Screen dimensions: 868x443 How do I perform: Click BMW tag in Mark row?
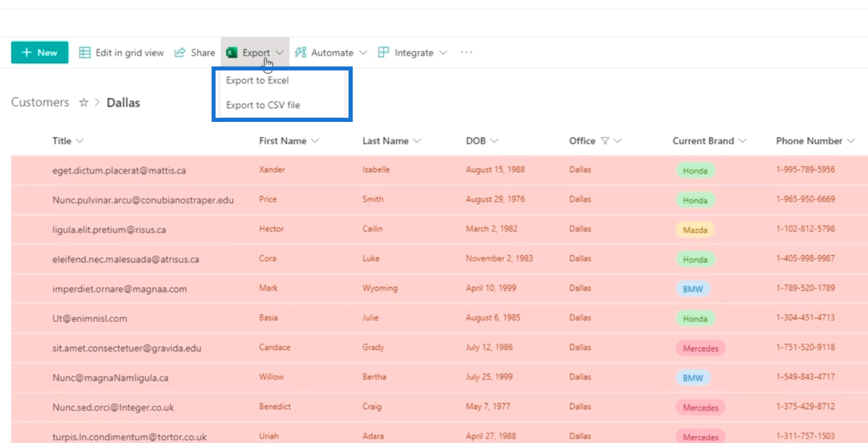(692, 289)
